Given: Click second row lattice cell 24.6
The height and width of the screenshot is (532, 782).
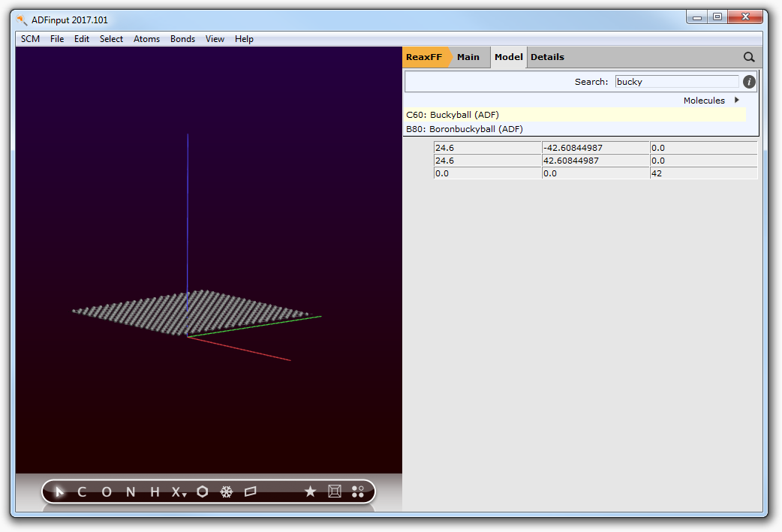Looking at the screenshot, I should tap(487, 161).
